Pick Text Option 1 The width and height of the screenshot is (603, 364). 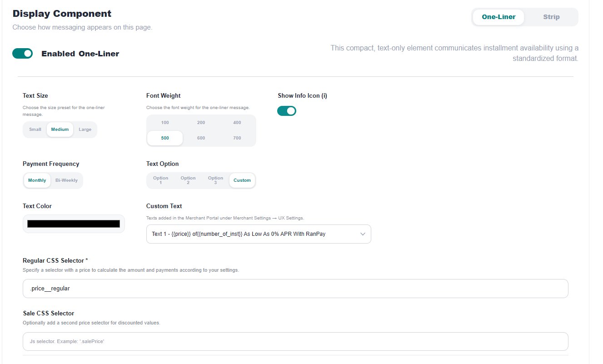161,180
